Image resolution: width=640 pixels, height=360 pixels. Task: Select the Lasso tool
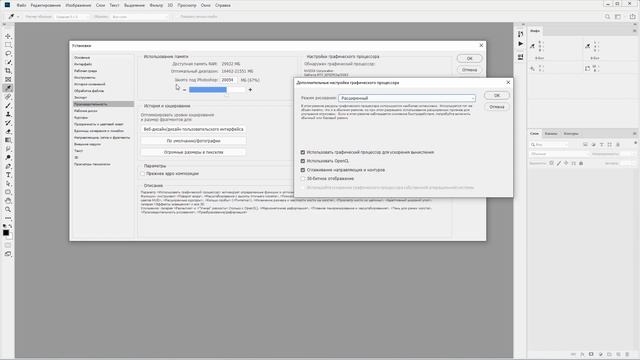(8, 53)
